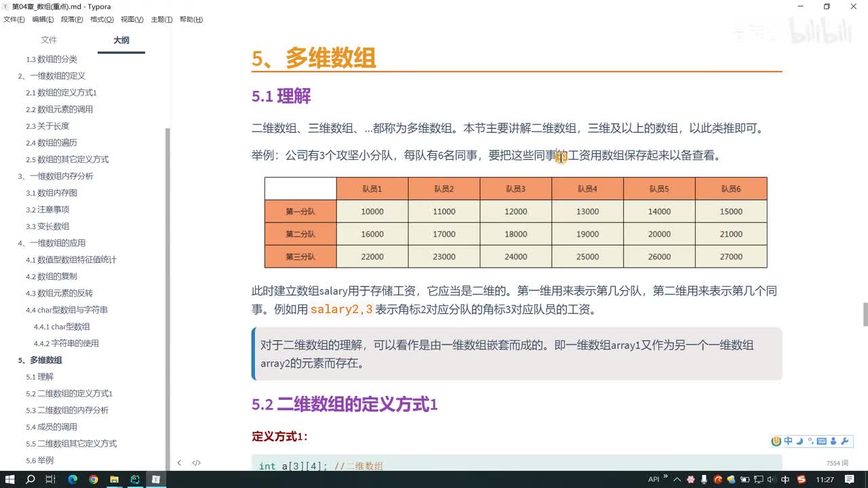Open Task View on taskbar

click(x=51, y=479)
